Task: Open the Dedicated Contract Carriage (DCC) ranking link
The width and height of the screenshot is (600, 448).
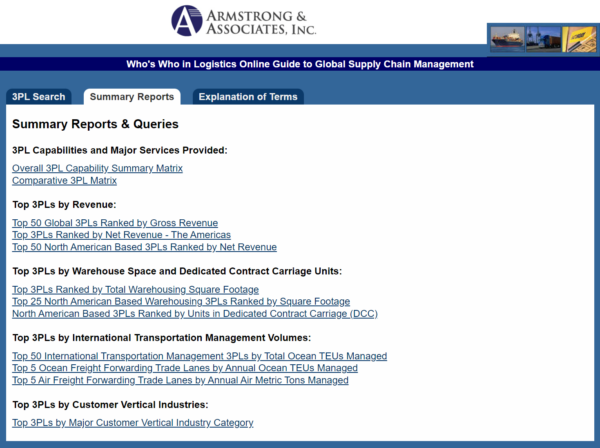Action: click(195, 314)
